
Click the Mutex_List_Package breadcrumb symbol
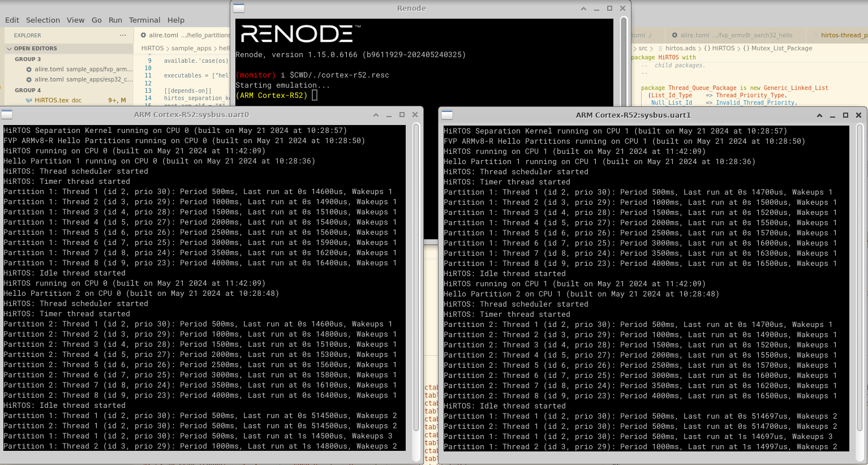(777, 49)
